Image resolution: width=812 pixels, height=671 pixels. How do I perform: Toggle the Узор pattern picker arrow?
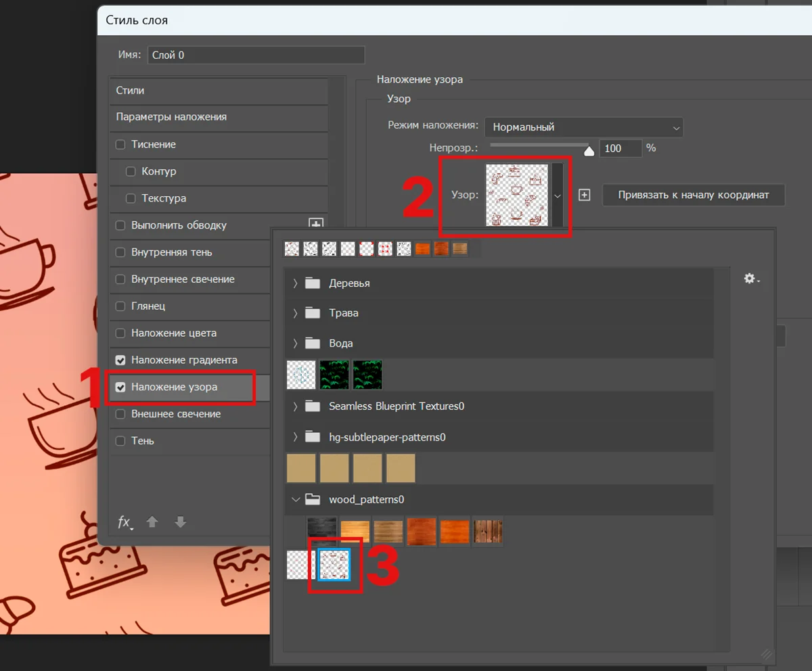558,195
